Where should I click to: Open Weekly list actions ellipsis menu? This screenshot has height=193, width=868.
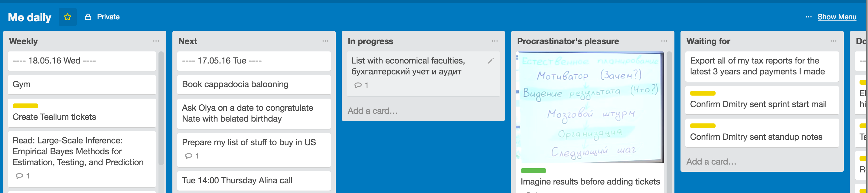[x=156, y=41]
